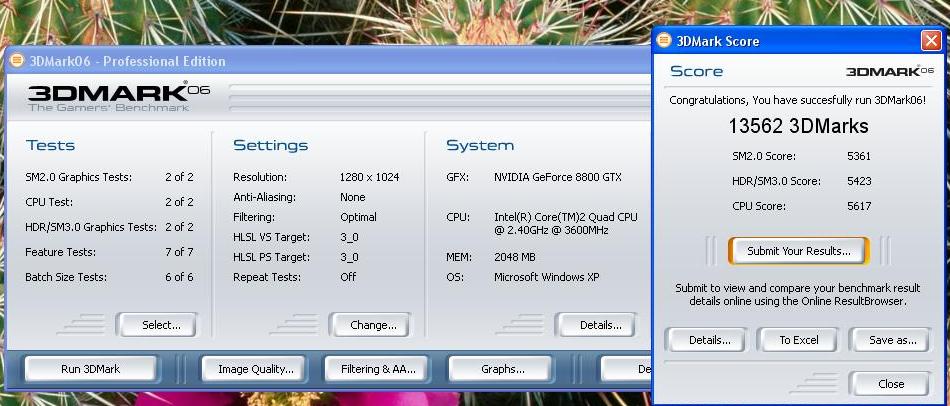
Task: Click SM2.0 Score value 5361
Action: point(859,156)
